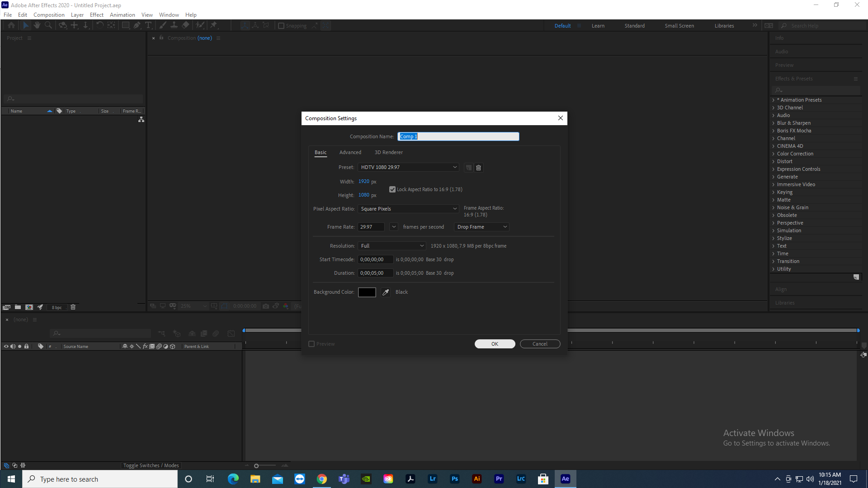Select the Orbit Around camera tool
Screen dimensions: 868x488
(x=63, y=26)
